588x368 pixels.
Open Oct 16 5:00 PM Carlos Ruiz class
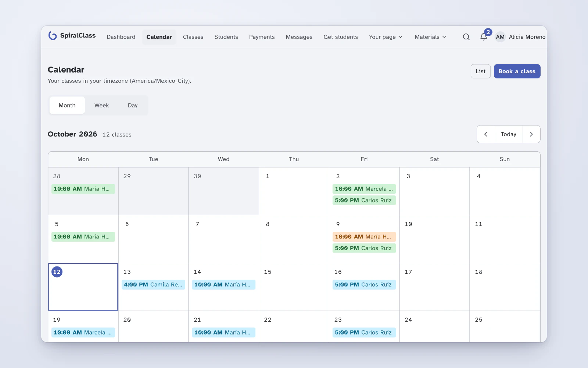(x=364, y=284)
